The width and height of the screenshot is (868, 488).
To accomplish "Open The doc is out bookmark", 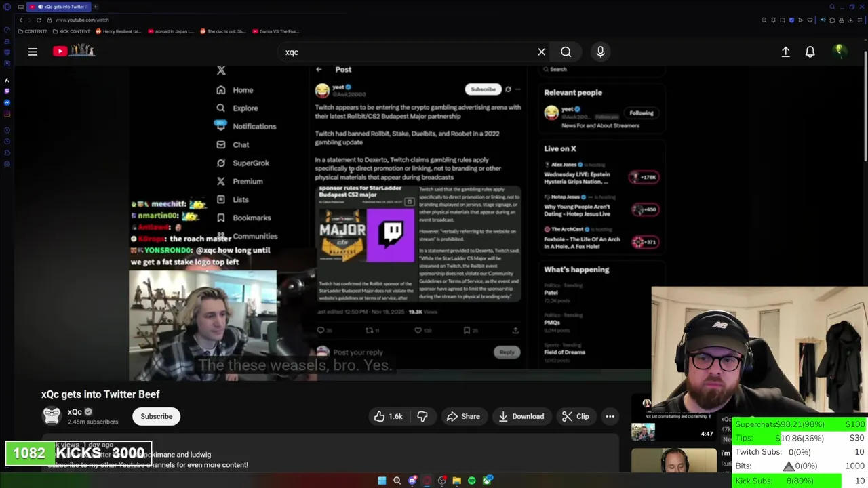I will [x=223, y=31].
